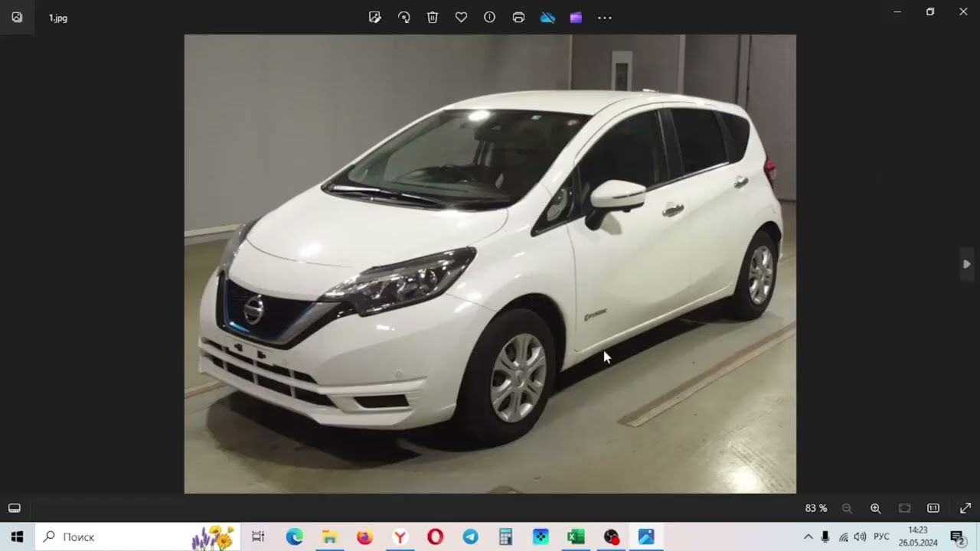This screenshot has height=551, width=980.
Task: Open File Explorer from the taskbar
Action: click(329, 536)
